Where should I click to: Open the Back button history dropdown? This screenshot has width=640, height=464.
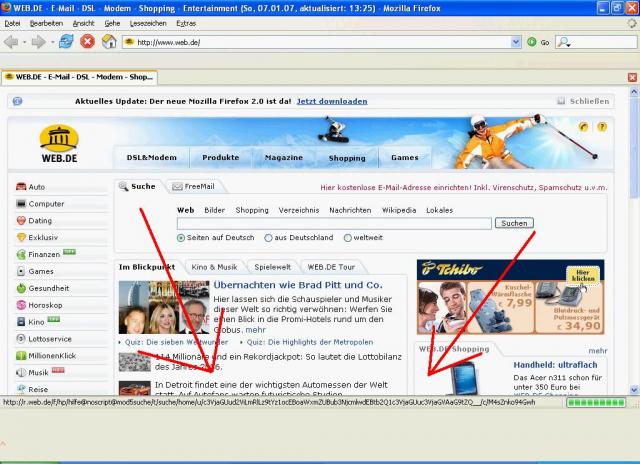click(x=24, y=42)
